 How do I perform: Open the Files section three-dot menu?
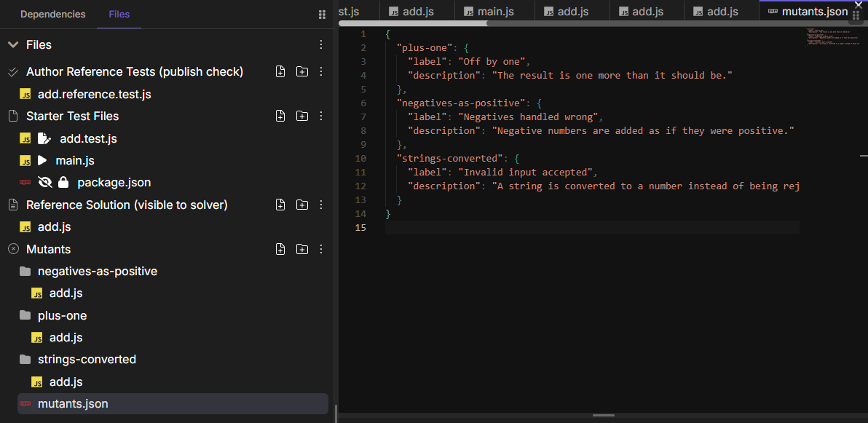click(321, 45)
